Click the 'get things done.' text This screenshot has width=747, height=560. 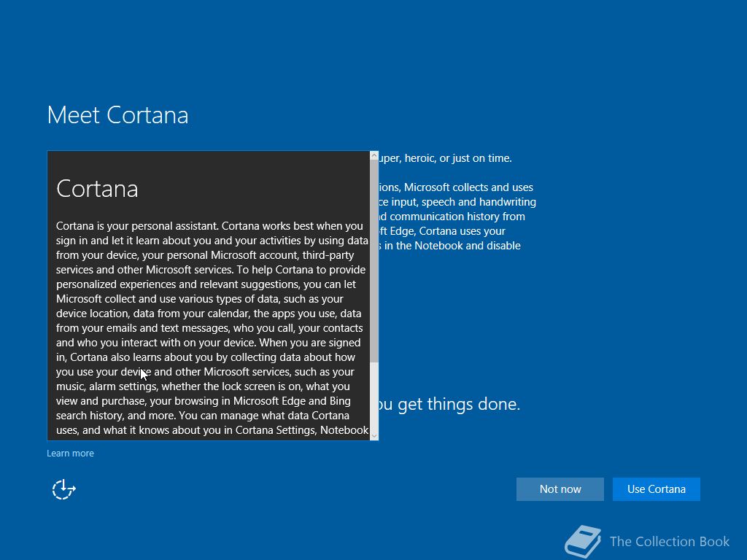tap(459, 404)
